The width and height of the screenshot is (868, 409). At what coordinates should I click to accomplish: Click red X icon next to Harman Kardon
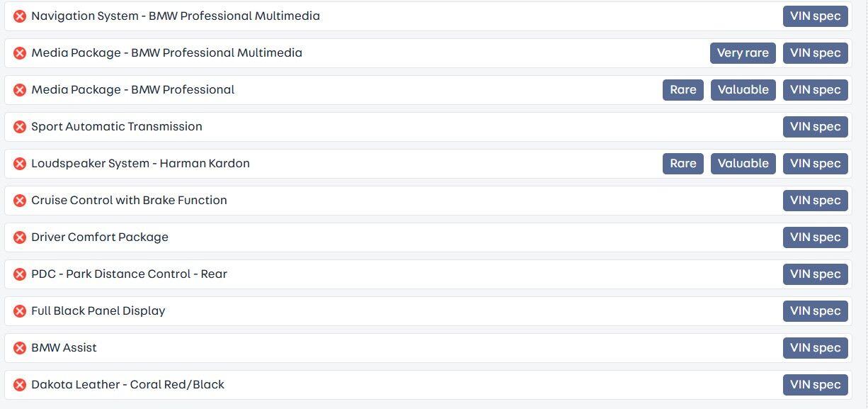[20, 164]
